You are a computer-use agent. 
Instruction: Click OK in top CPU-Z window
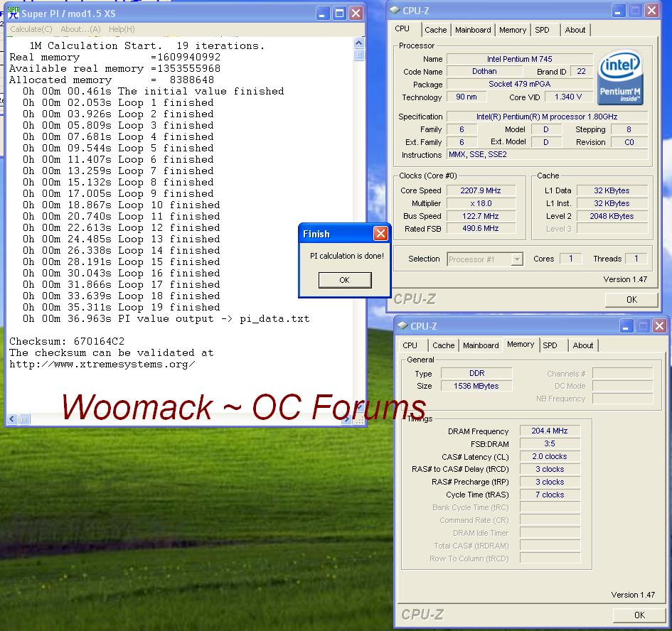(x=631, y=299)
